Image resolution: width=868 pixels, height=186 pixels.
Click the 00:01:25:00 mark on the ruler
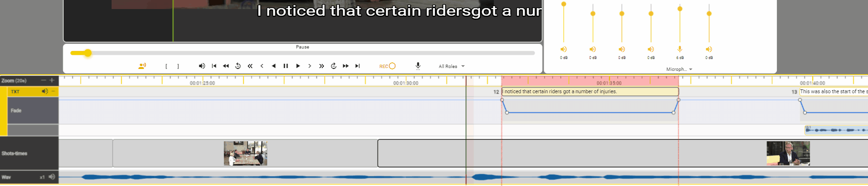(x=202, y=83)
